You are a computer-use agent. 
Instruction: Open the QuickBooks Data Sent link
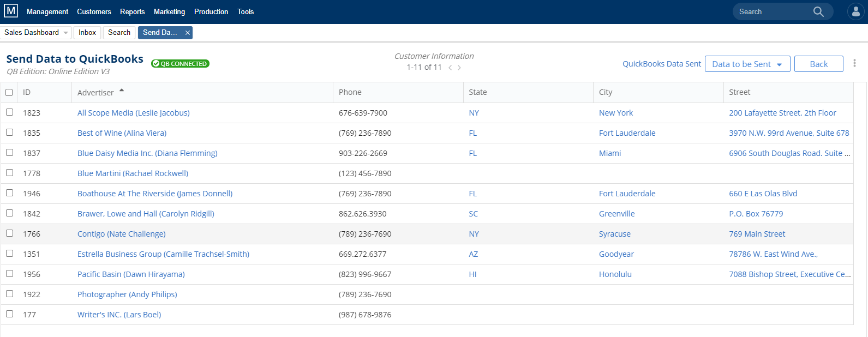662,64
